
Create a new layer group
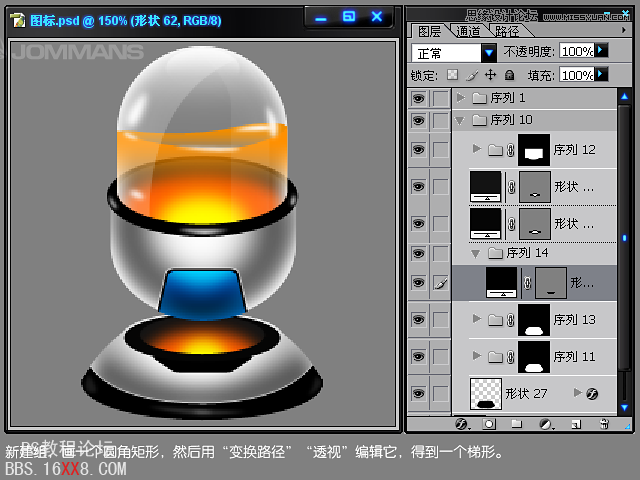click(517, 424)
